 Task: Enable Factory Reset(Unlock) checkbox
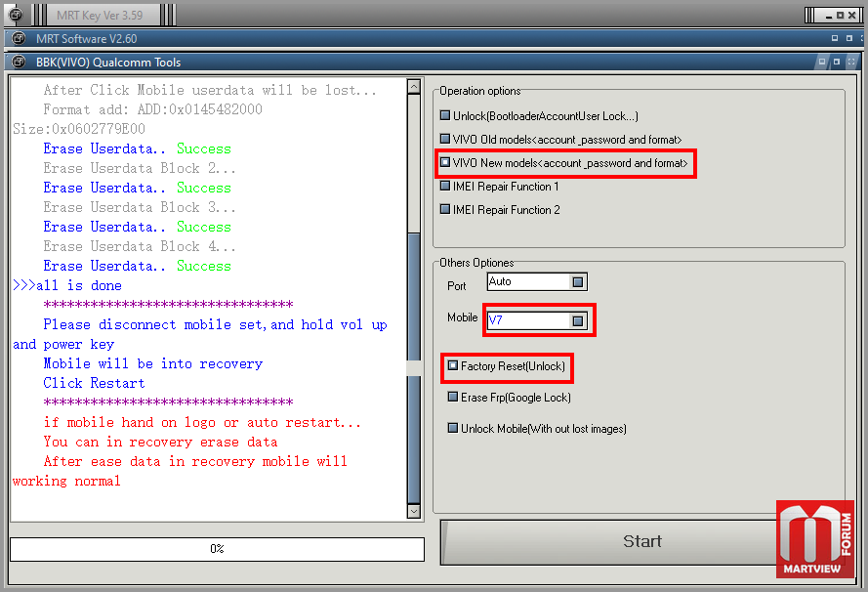pos(453,365)
